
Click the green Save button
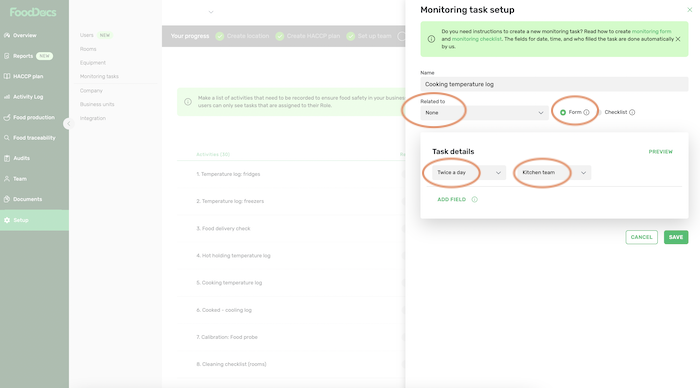[x=676, y=237]
